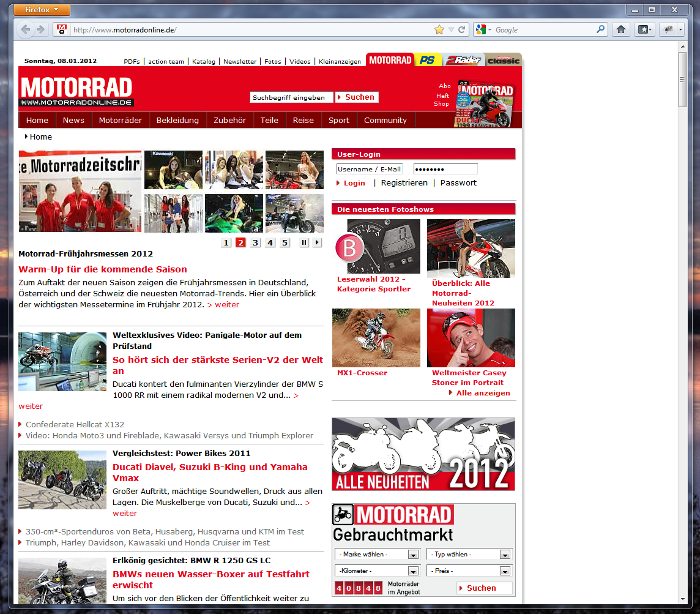Select the Motorräder navigation menu item
The width and height of the screenshot is (700, 614).
point(120,121)
